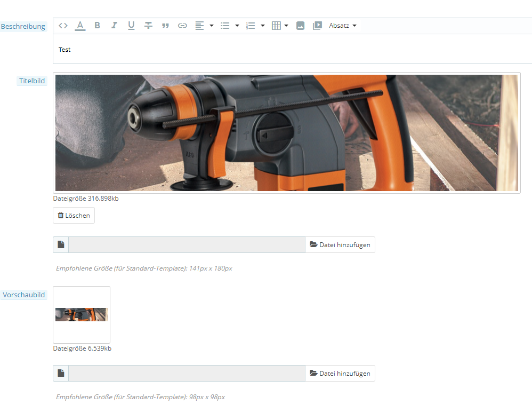
Task: Insert a blockquote
Action: pyautogui.click(x=165, y=26)
